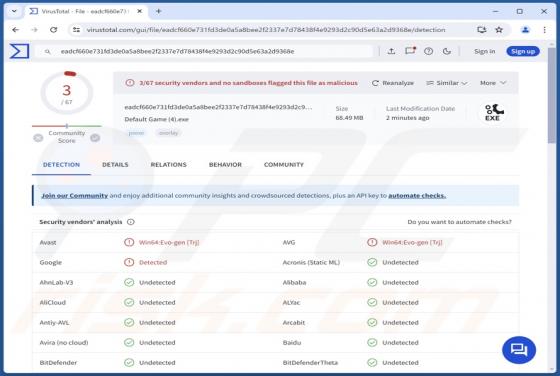Bookmark page with star icon
This screenshot has height=376, width=560.
[x=499, y=30]
